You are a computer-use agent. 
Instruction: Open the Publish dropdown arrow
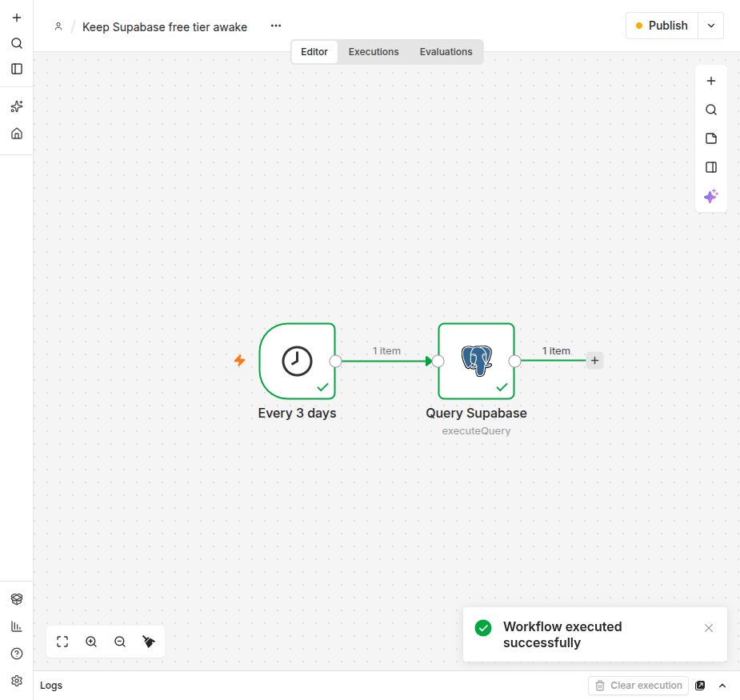pos(711,26)
